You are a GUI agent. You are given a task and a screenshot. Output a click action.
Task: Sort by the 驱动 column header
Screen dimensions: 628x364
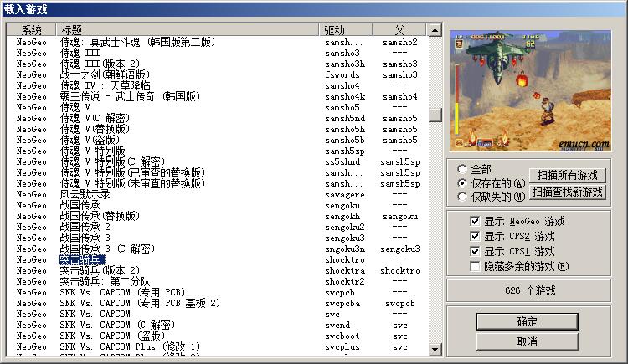346,30
